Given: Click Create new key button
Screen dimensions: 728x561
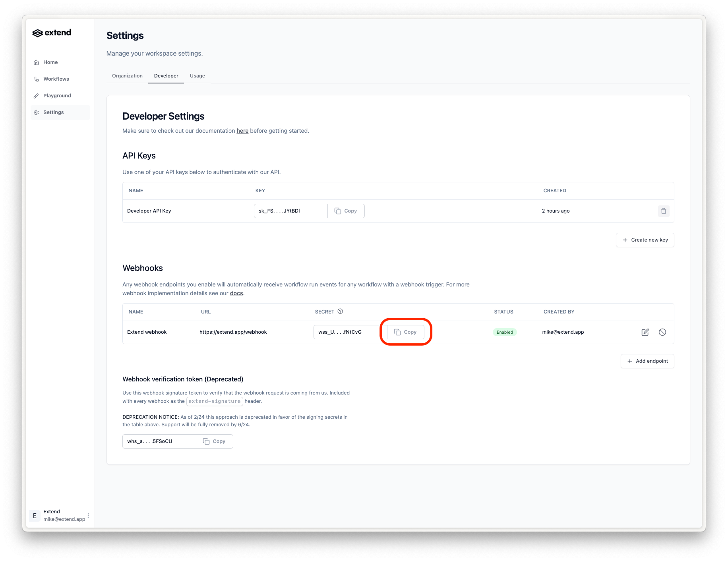Looking at the screenshot, I should click(x=645, y=240).
